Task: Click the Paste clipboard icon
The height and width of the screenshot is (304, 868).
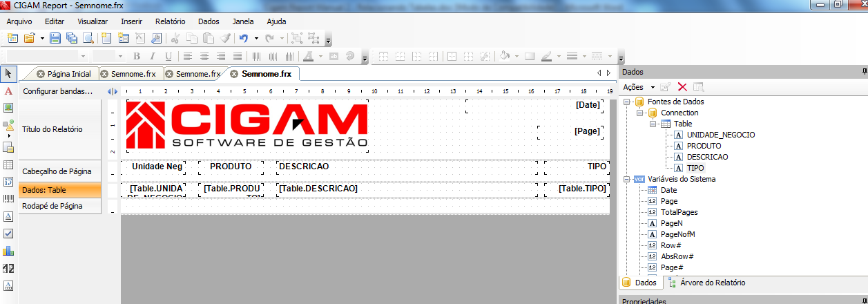Action: (x=209, y=38)
